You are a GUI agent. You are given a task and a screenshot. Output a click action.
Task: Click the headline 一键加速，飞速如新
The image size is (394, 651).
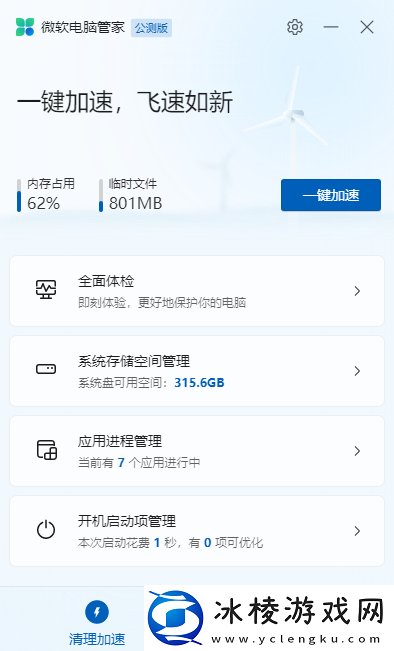[x=125, y=102]
